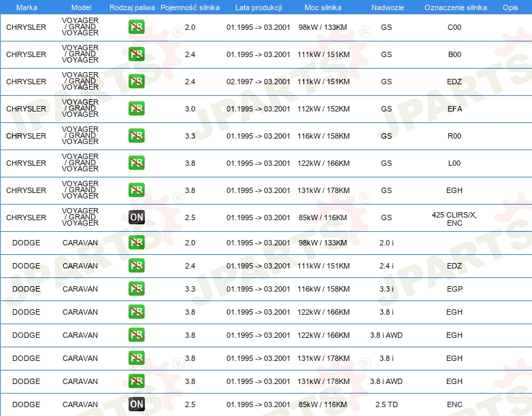Click petrol icon in Chrysler 3.0 EFA row
This screenshot has height=416, width=532.
tap(136, 109)
